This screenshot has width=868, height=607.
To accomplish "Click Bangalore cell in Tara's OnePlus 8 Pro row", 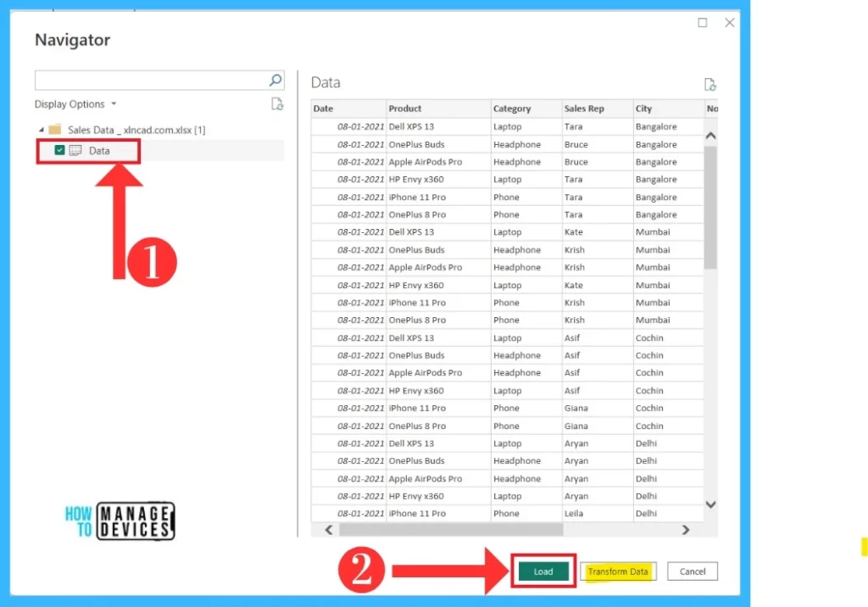I will pos(668,214).
